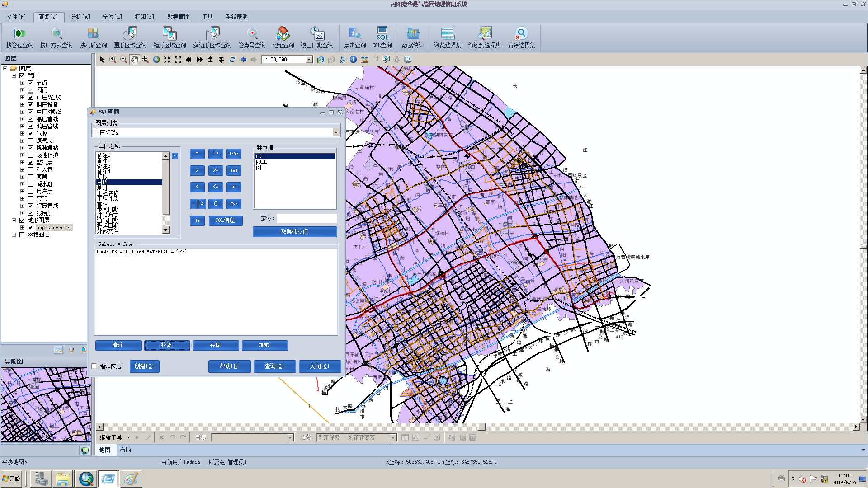Select the zoom out map tool
Viewport: 868px width, 488px height.
click(x=124, y=60)
